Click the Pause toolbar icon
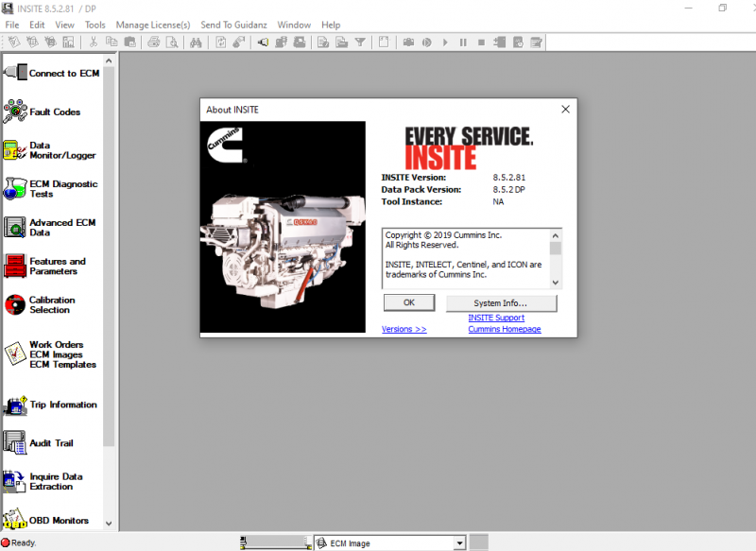Viewport: 756px width, 551px height. pos(463,43)
